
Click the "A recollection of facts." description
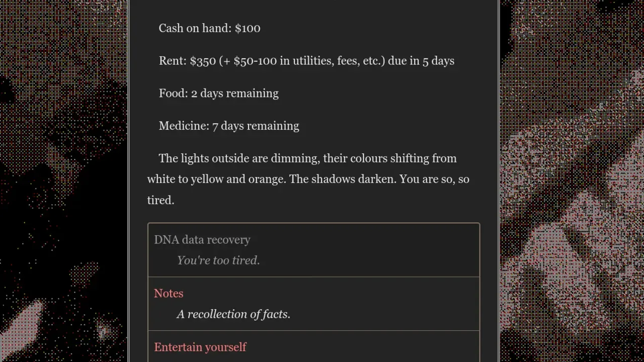(x=233, y=314)
